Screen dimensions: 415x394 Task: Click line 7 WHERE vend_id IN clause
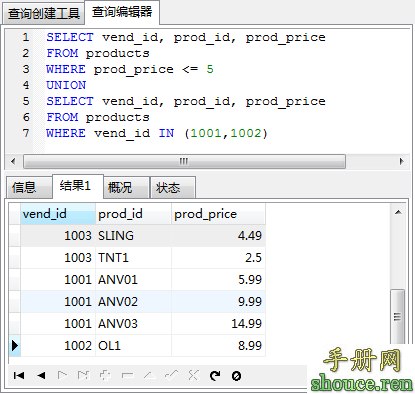[x=157, y=133]
